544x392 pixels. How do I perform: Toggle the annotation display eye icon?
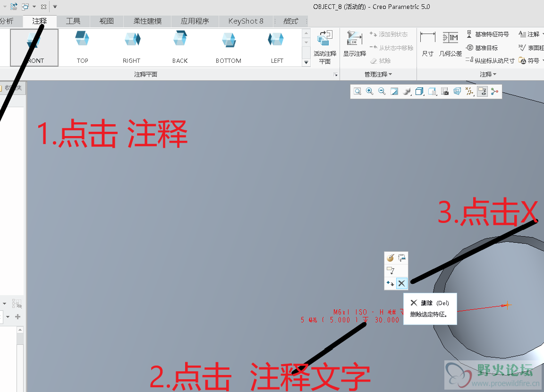(x=482, y=91)
